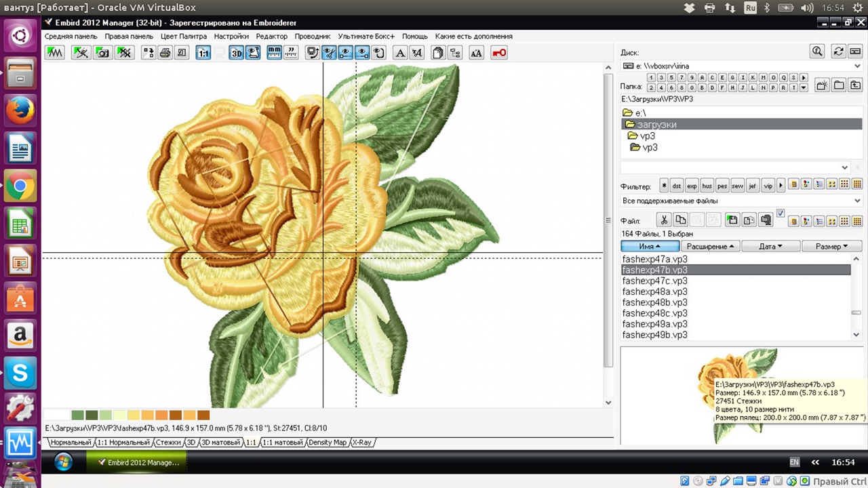Open the Диск drive dropdown
This screenshot has width=868, height=488.
[857, 66]
